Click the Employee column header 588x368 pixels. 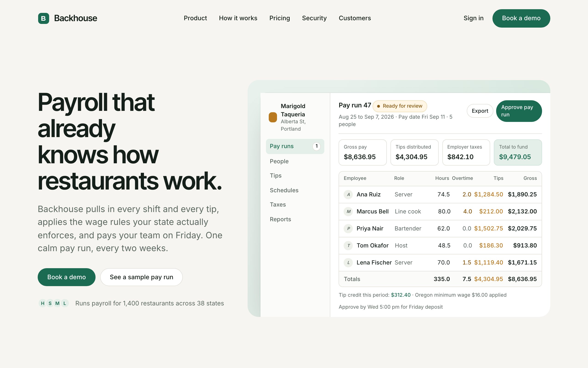355,178
